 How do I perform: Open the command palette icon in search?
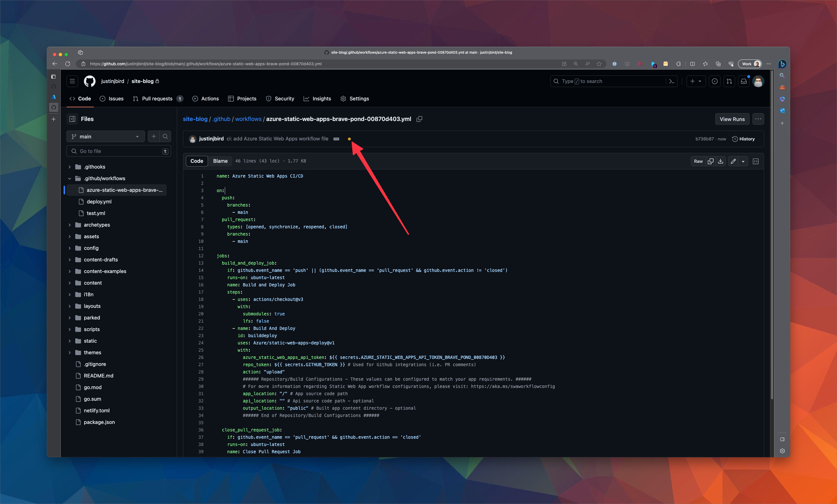(x=671, y=81)
